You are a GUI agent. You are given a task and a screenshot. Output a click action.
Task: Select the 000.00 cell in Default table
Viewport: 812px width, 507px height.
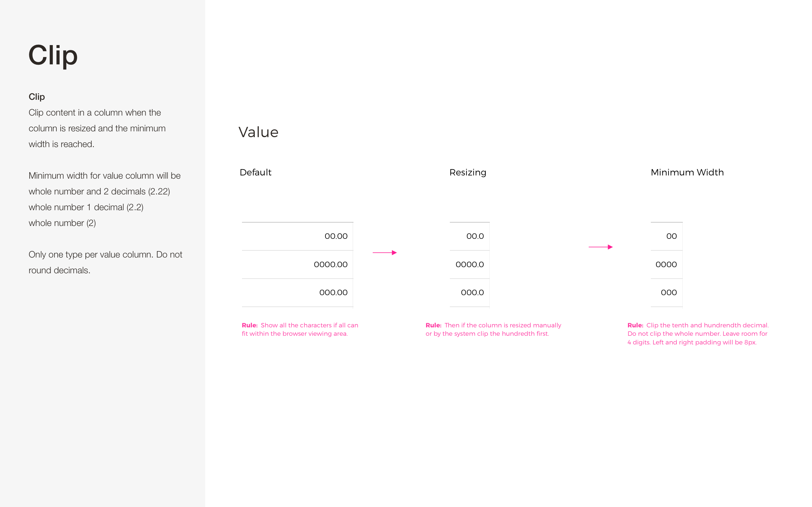pyautogui.click(x=297, y=292)
